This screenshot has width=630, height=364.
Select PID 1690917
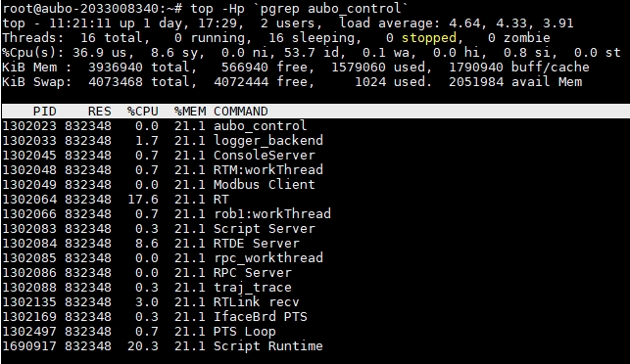click(x=29, y=346)
